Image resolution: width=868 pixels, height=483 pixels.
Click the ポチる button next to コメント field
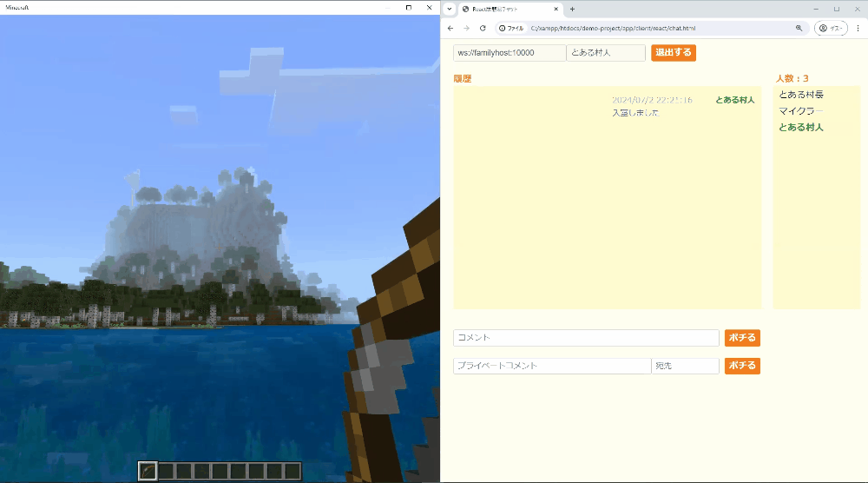coord(742,338)
